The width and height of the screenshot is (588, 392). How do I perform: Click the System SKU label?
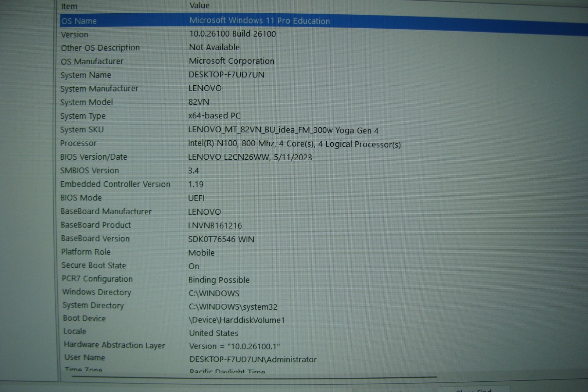[82, 130]
